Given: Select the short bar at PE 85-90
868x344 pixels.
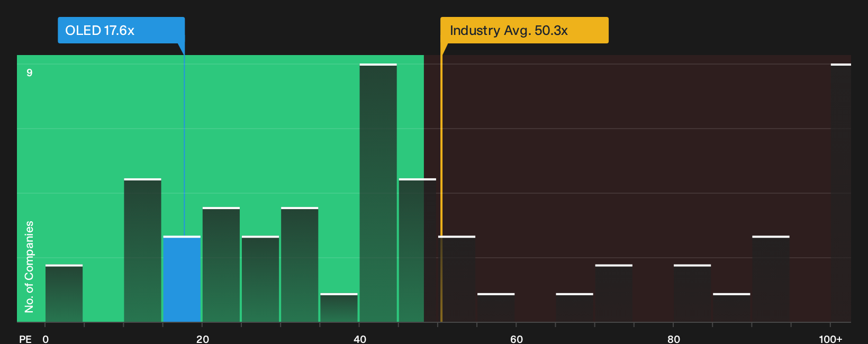Looking at the screenshot, I should tap(731, 307).
